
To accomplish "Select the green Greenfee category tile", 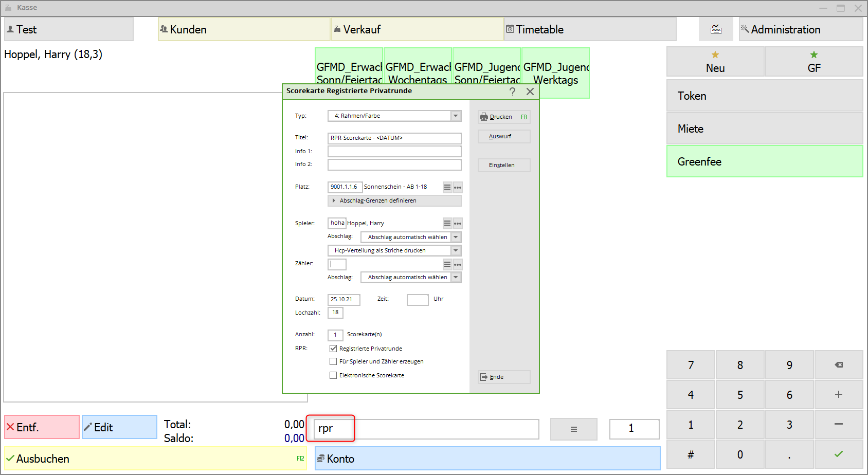I will pyautogui.click(x=764, y=161).
